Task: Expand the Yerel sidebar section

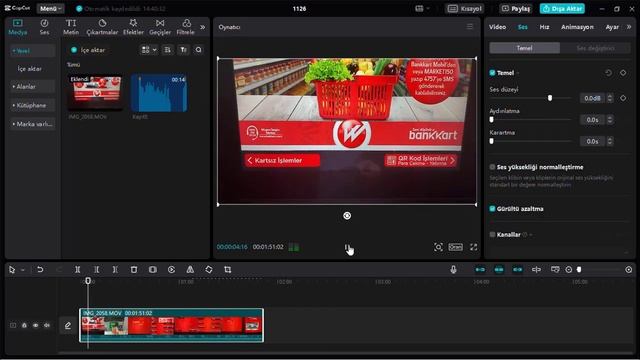Action: click(32, 51)
